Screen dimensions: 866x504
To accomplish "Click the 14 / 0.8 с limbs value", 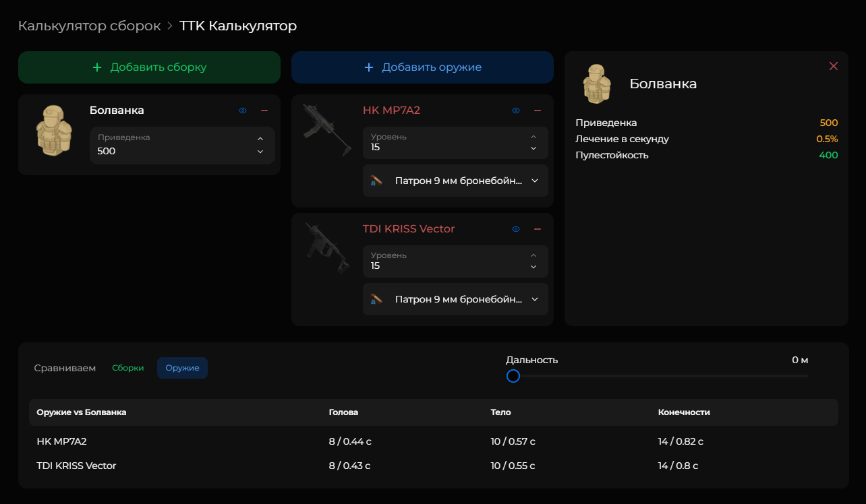I will [x=678, y=466].
